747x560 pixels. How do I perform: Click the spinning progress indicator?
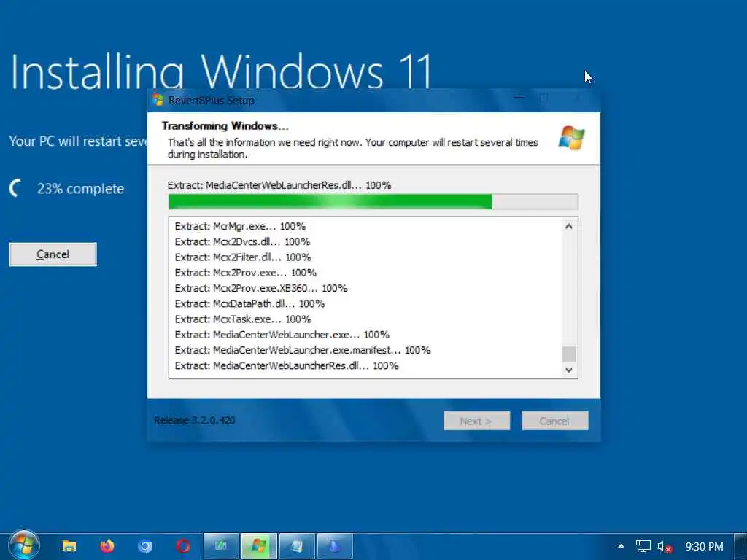16,188
